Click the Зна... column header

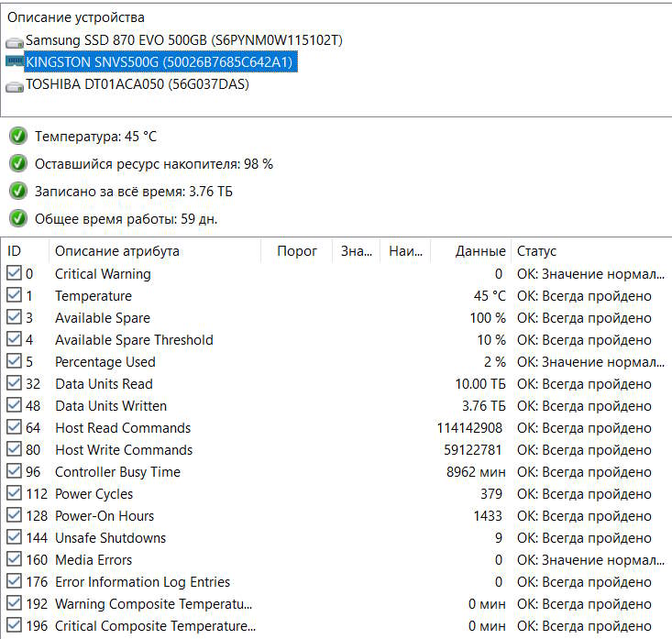356,251
